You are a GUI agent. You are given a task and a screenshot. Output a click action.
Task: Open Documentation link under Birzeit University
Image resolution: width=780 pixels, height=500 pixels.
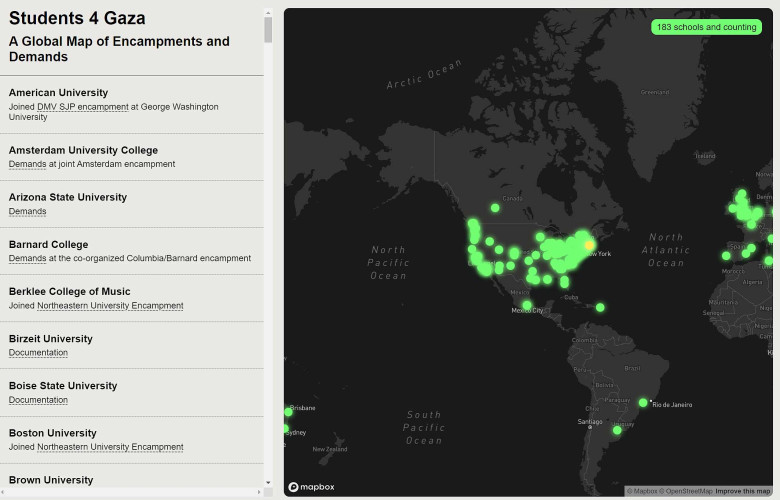(x=38, y=352)
